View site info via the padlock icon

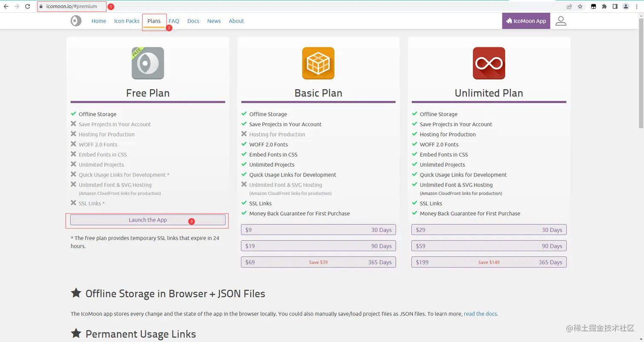point(41,6)
